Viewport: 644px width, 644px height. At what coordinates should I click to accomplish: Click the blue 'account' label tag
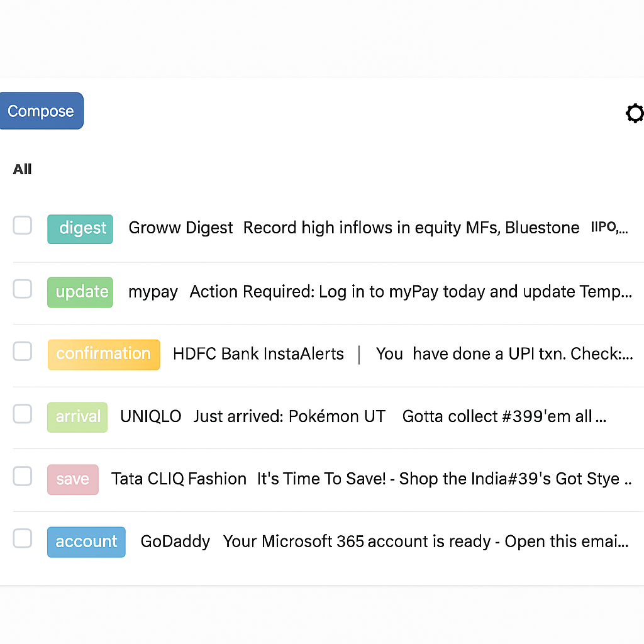86,541
